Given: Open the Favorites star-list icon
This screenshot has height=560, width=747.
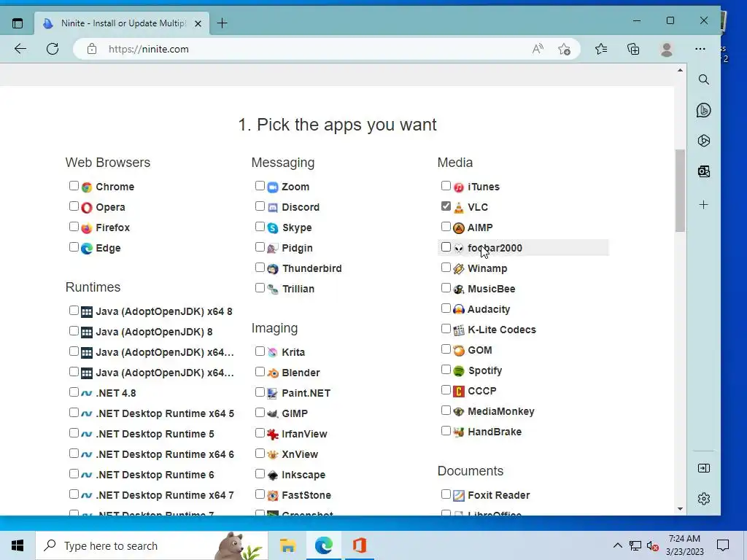Looking at the screenshot, I should coord(601,49).
